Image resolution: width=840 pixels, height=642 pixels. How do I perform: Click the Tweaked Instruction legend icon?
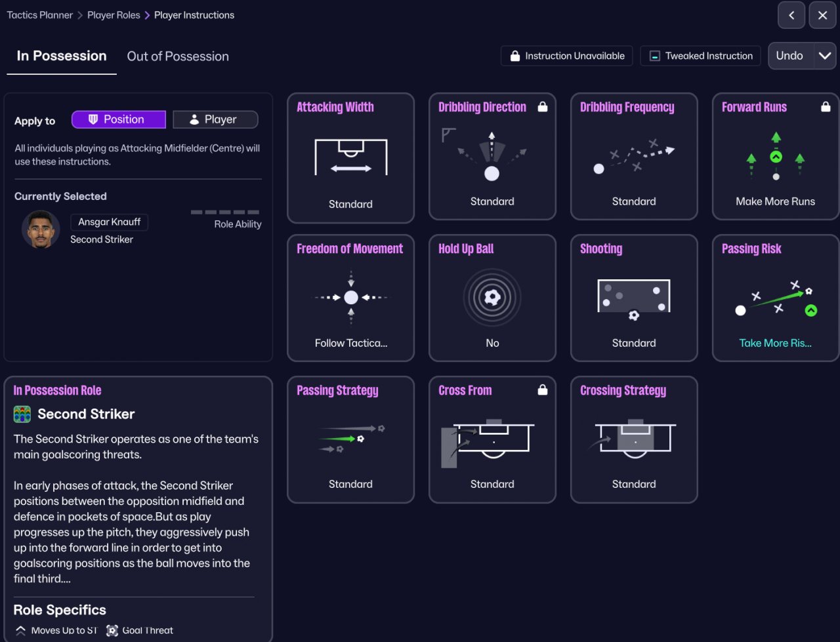654,56
